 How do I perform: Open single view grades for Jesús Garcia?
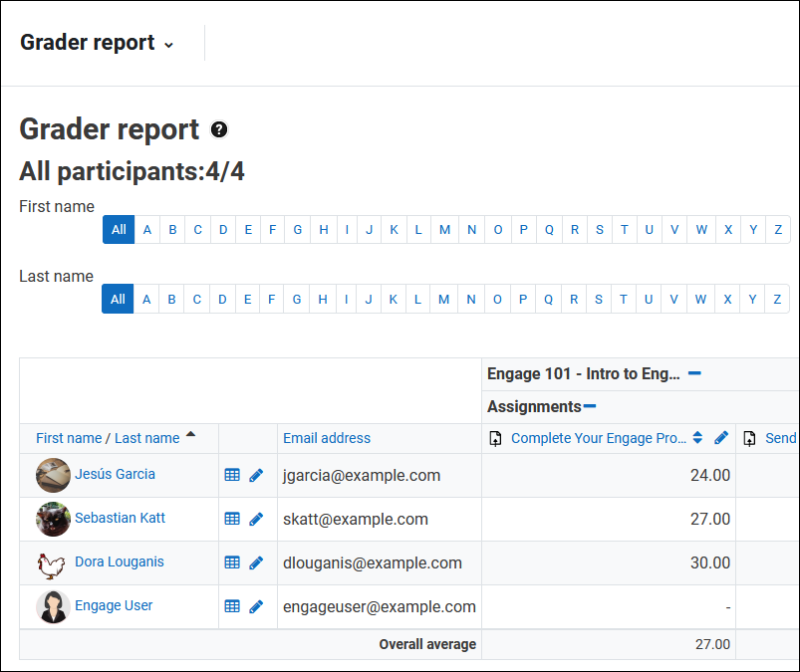(231, 474)
